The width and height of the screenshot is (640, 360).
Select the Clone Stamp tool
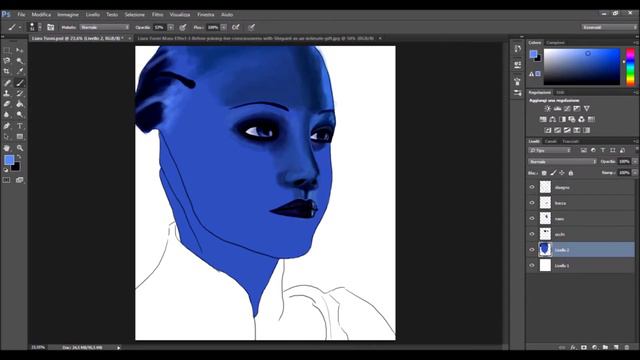coord(7,93)
